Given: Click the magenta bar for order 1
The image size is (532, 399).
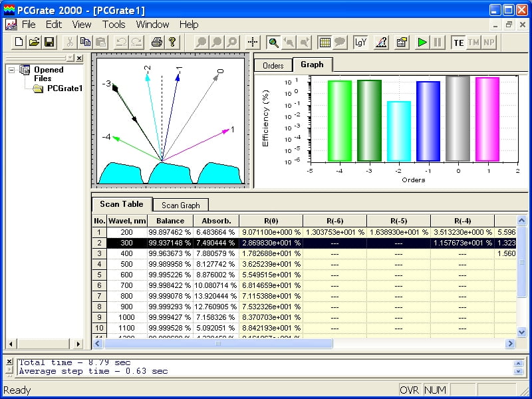Looking at the screenshot, I should click(487, 120).
